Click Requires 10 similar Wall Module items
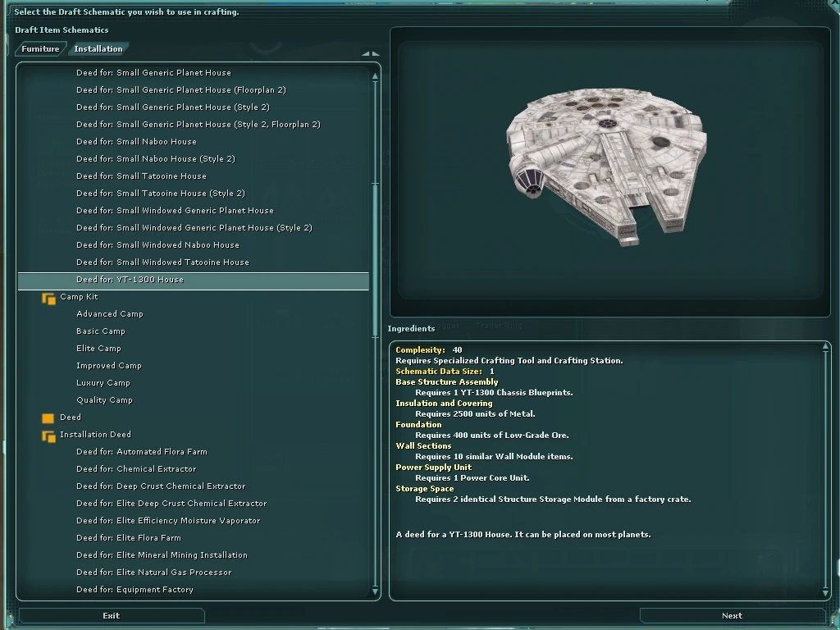 [494, 456]
